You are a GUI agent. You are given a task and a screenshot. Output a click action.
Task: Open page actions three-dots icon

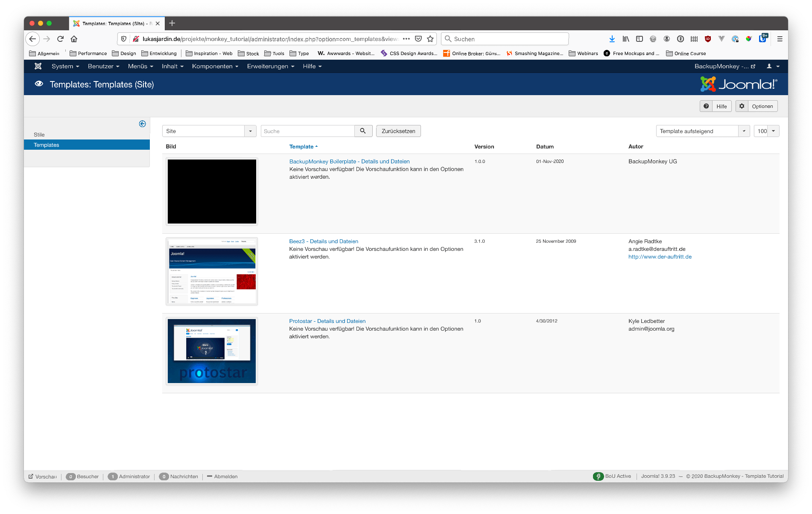406,39
